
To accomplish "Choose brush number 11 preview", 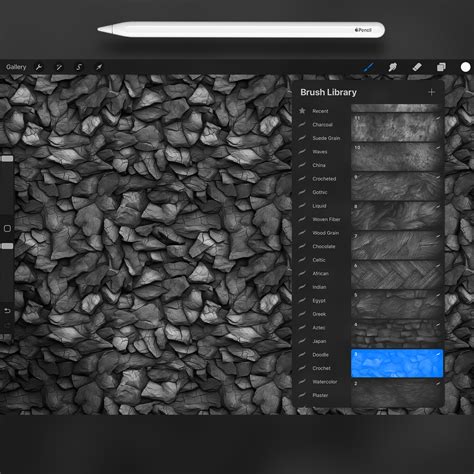I will [397, 127].
